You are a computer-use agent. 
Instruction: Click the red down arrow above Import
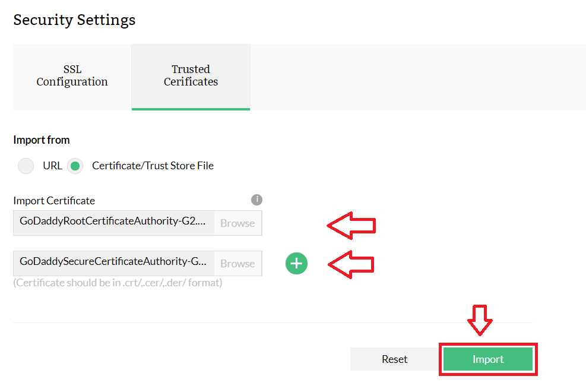coord(480,320)
